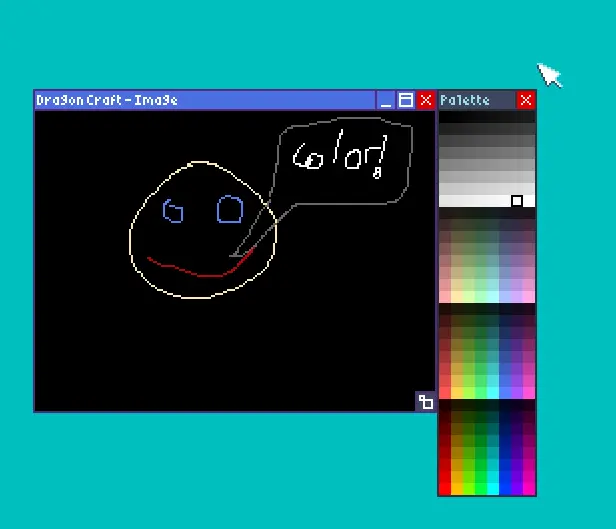Close the Palette window

coord(526,100)
